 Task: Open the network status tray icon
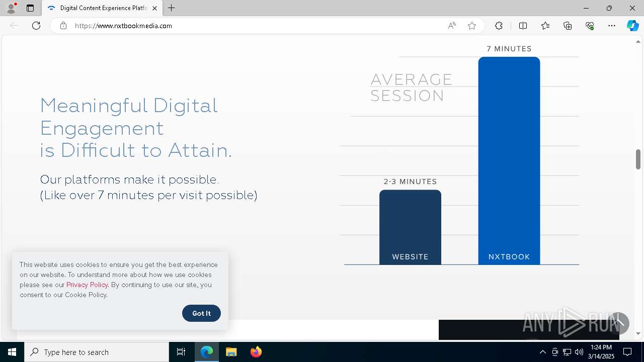click(567, 352)
